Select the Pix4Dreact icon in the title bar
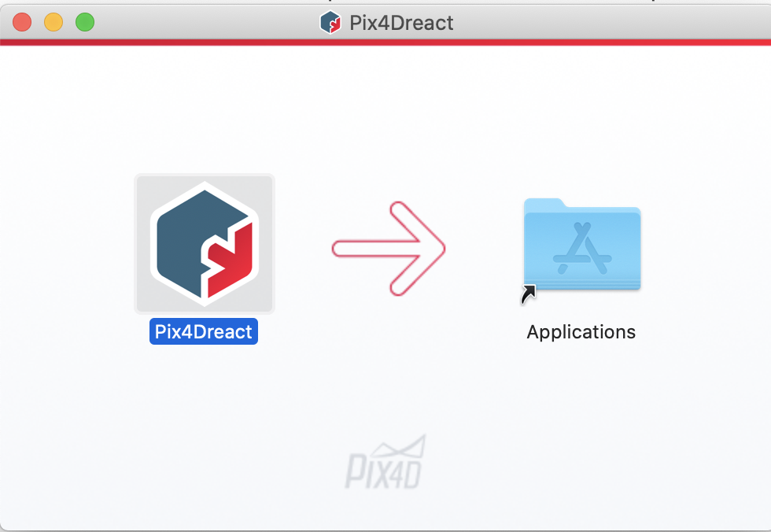 coord(331,23)
